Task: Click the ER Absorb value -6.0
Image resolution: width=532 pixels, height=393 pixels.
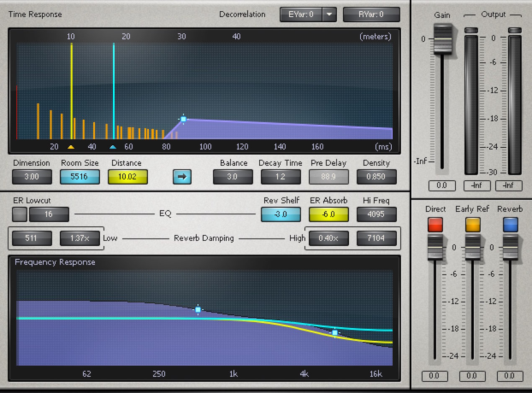Action: click(x=328, y=214)
